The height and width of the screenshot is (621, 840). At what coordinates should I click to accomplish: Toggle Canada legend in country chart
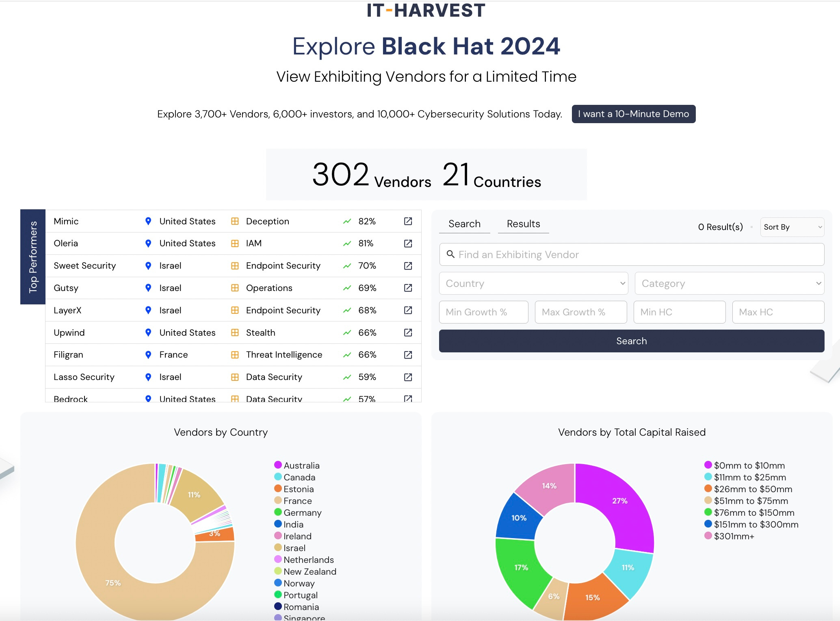pyautogui.click(x=295, y=477)
